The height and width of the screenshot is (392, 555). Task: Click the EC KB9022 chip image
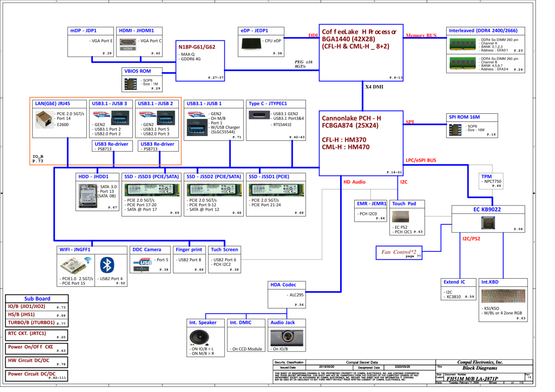click(488, 223)
